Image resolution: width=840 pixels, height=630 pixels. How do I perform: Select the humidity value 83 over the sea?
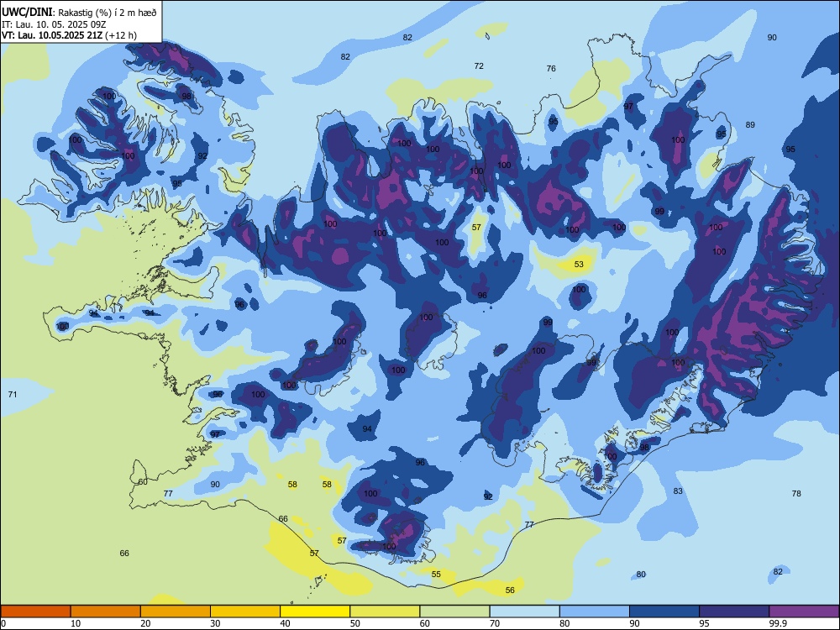[x=678, y=491]
